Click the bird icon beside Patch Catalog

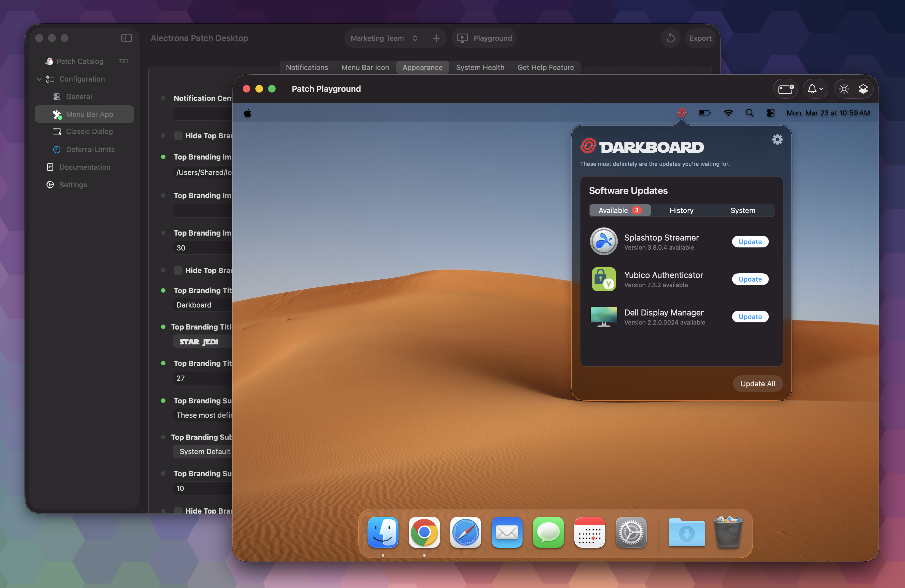coord(49,61)
